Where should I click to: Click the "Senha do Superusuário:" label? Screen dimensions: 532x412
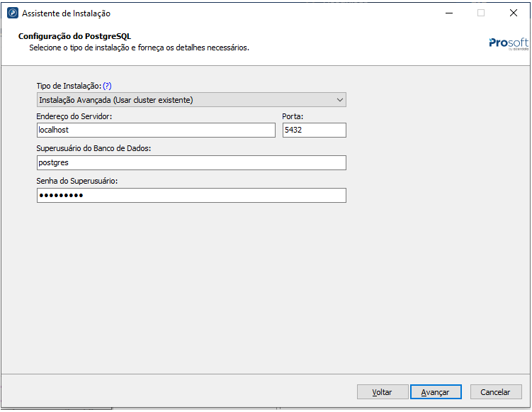[x=77, y=181]
